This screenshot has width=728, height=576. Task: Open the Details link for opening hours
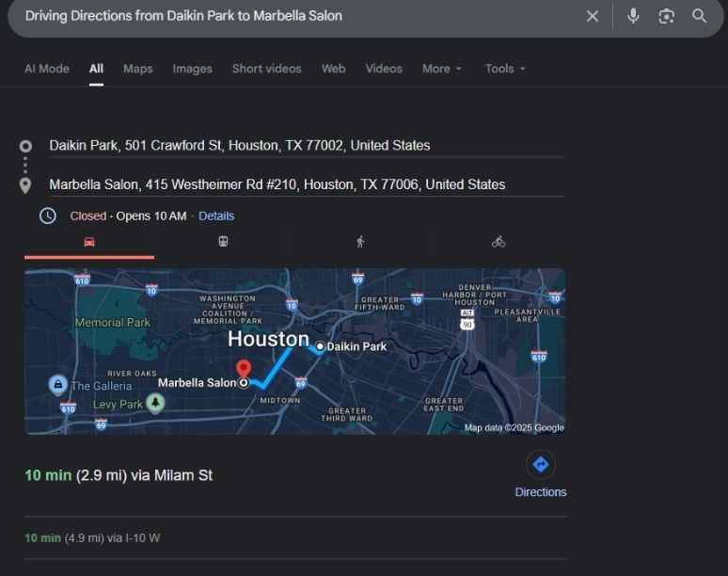tap(216, 216)
